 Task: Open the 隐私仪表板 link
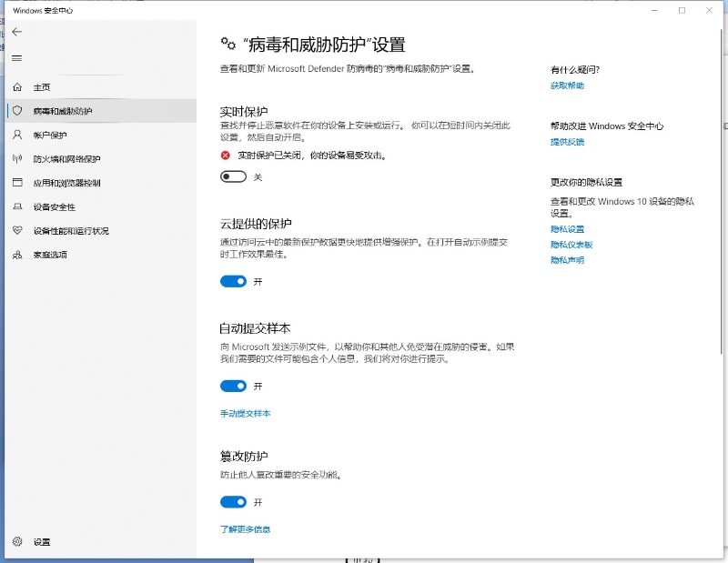[x=571, y=245]
